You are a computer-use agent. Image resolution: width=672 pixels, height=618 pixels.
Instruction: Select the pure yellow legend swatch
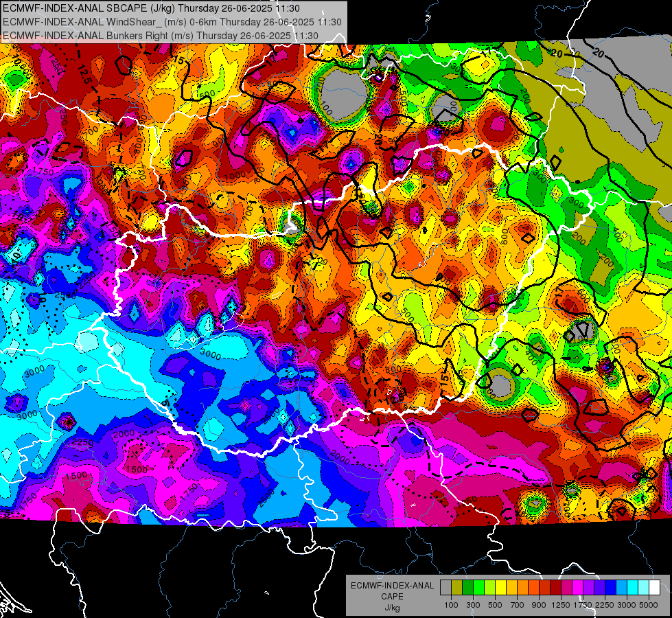coord(500,587)
